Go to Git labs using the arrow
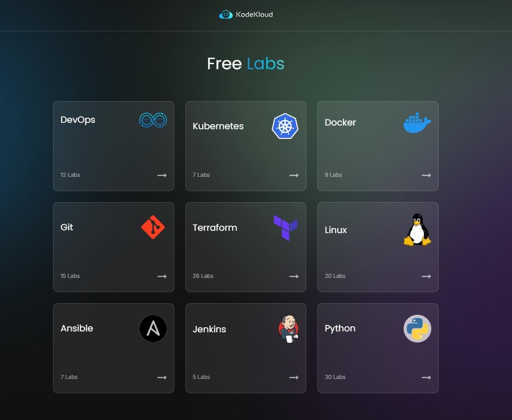This screenshot has height=420, width=512. point(162,276)
